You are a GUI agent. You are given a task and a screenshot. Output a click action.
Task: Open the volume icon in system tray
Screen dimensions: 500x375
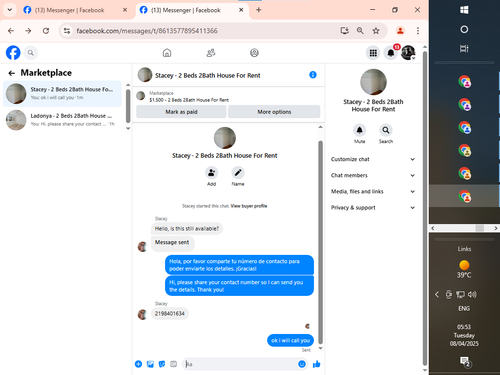[472, 294]
